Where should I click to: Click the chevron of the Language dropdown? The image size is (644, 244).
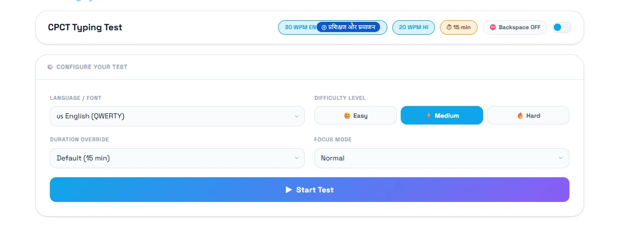[x=296, y=117]
